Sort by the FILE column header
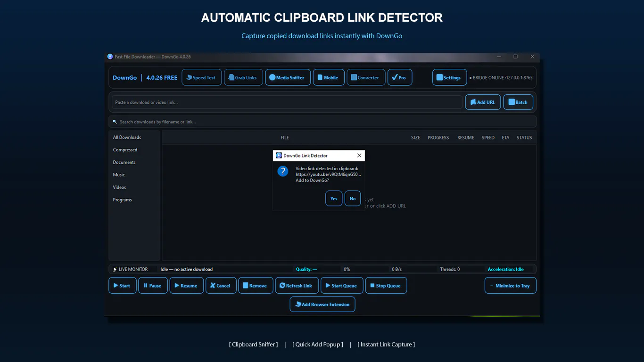The width and height of the screenshot is (644, 362). coord(285,138)
